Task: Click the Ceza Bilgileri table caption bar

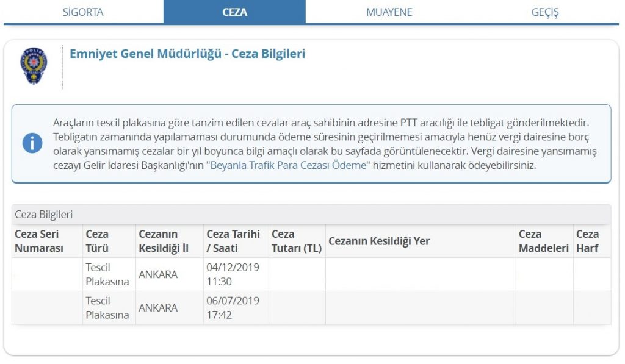Action: [311, 214]
